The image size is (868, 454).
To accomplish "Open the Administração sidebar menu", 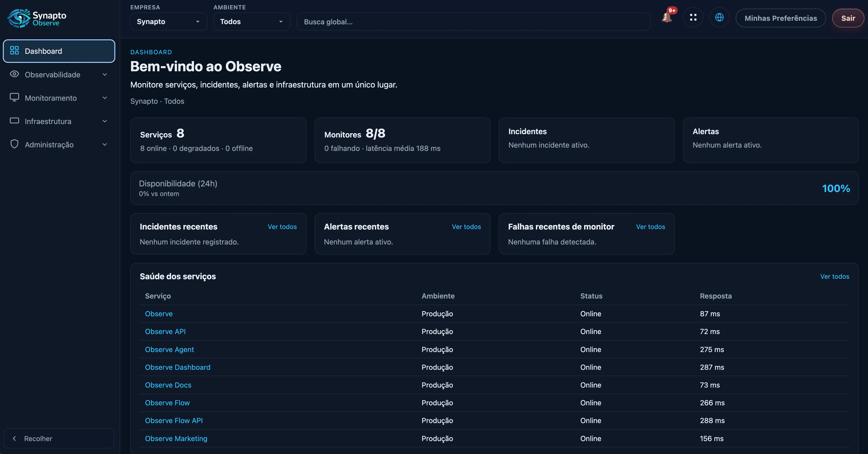I will coord(59,145).
